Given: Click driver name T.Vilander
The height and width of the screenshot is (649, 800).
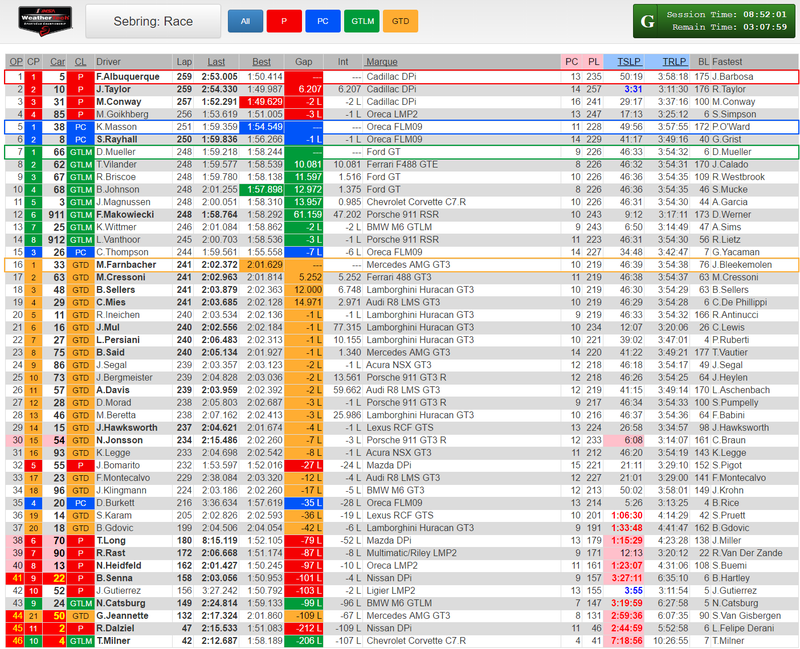Looking at the screenshot, I should [117, 164].
